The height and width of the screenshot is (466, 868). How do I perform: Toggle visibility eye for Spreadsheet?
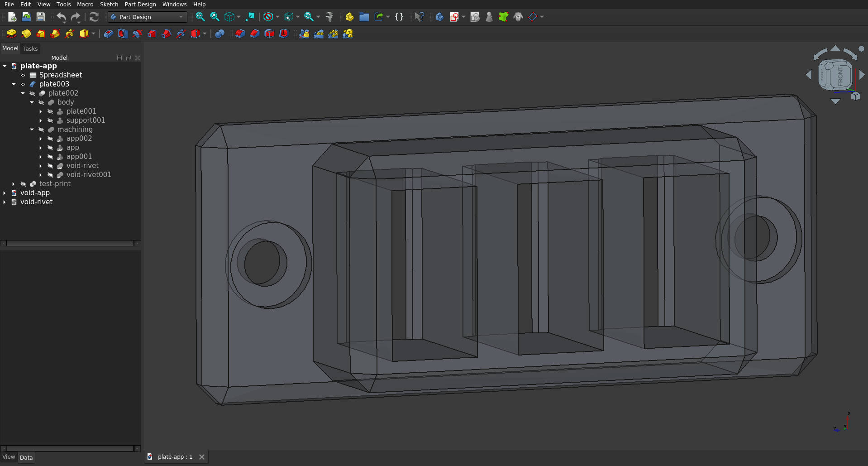click(23, 75)
